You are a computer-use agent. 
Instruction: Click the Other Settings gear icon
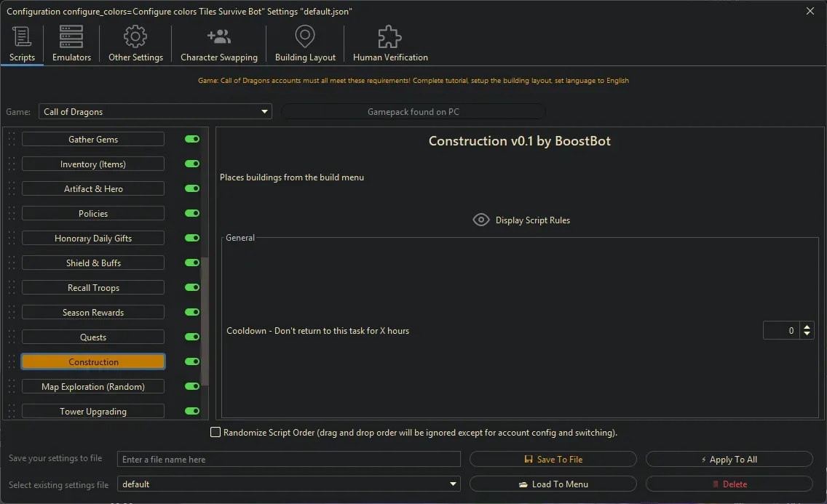pyautogui.click(x=135, y=36)
